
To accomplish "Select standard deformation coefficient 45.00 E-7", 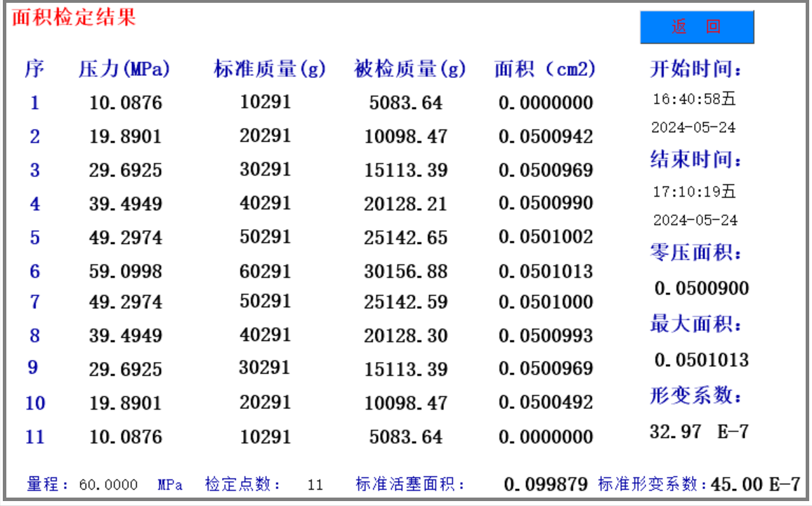I will 756,485.
